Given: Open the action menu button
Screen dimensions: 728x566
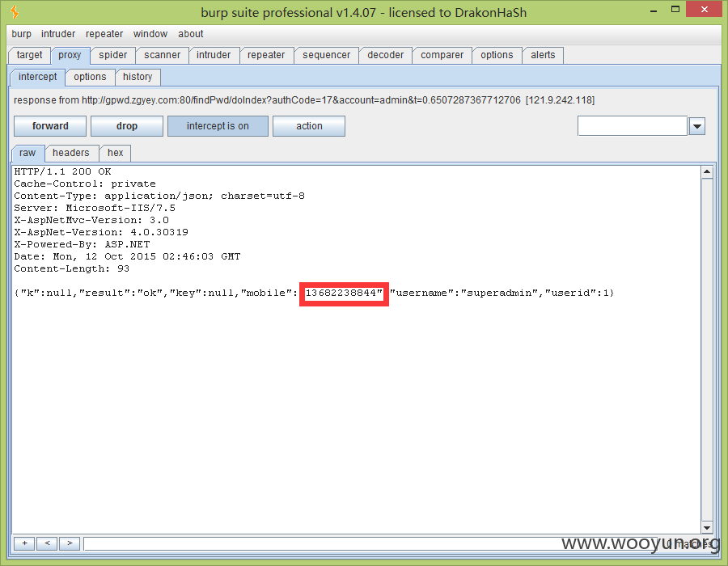Looking at the screenshot, I should [309, 126].
